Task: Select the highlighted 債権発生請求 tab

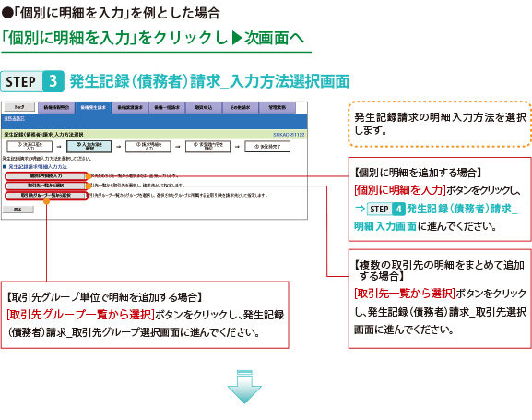Action: point(93,108)
